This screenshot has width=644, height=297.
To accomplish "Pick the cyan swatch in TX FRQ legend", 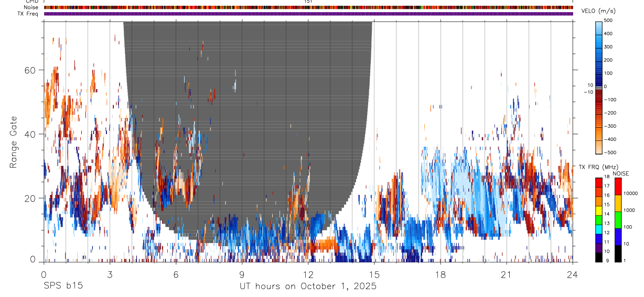I will click(599, 229).
